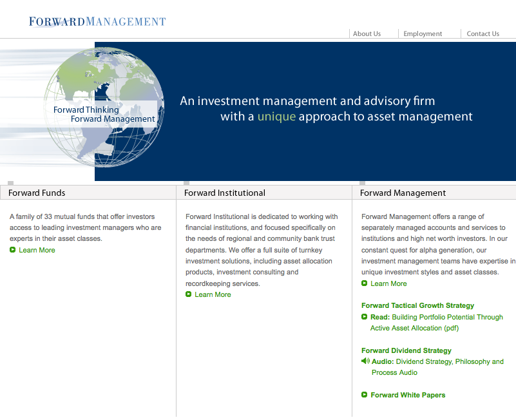516x420 pixels.
Task: Click the Forward Tactical Growth Strategy heading
Action: tap(417, 305)
